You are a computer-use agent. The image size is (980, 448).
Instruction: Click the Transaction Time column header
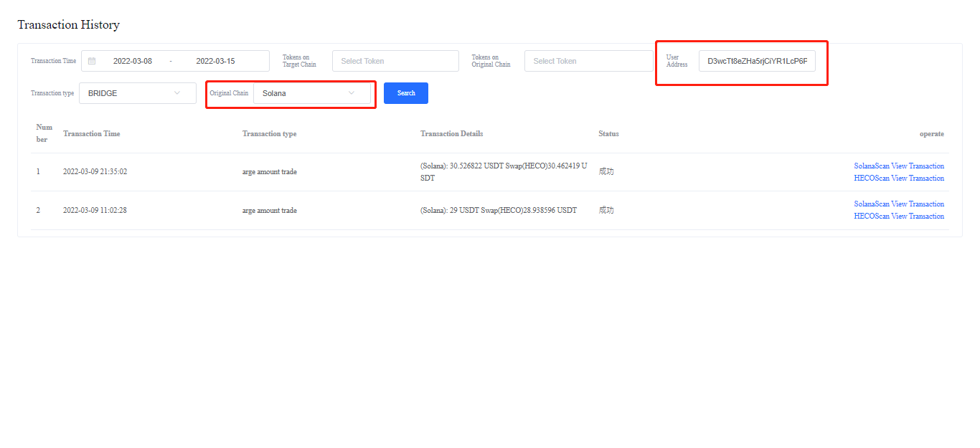pyautogui.click(x=92, y=134)
